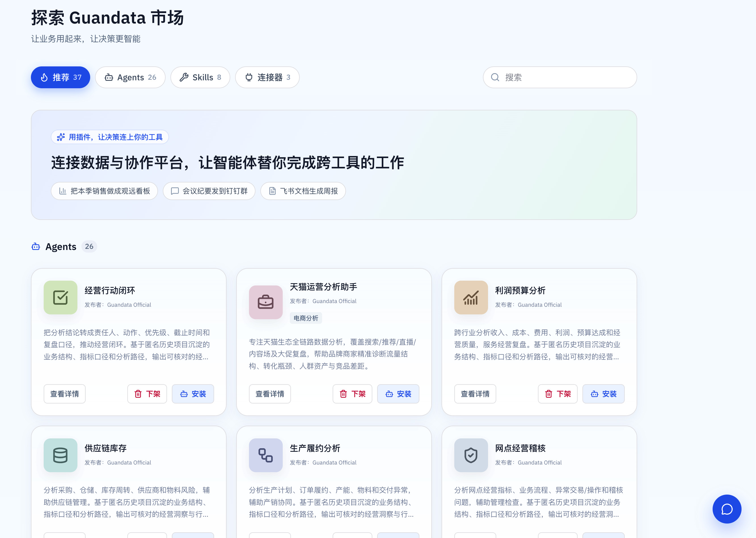Click the 生产履约分析 card title

pos(315,448)
